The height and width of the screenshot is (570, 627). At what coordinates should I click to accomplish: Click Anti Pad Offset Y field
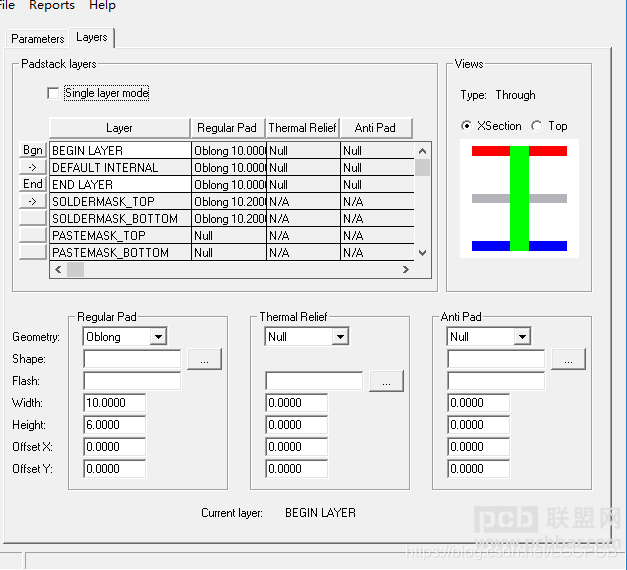click(x=479, y=469)
